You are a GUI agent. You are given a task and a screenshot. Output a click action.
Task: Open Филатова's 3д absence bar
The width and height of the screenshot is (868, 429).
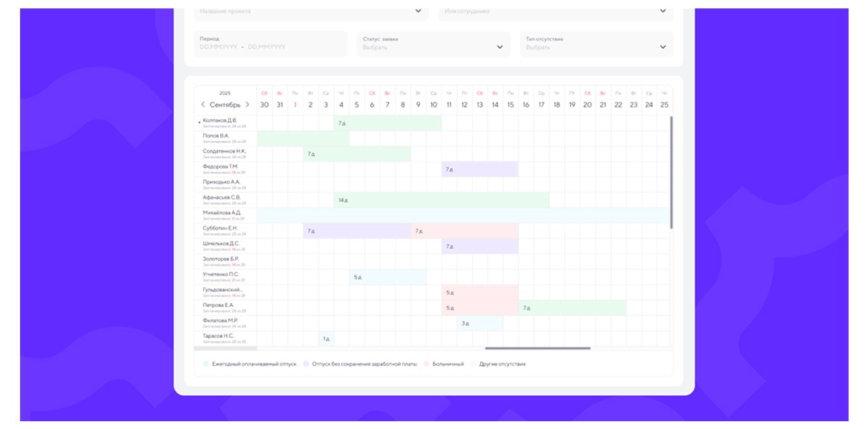(x=480, y=323)
